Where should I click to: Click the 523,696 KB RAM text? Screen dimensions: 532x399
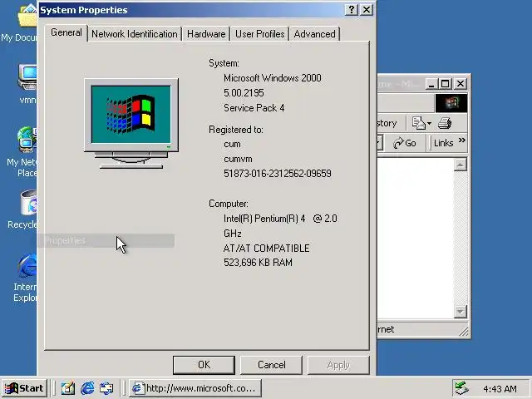258,263
